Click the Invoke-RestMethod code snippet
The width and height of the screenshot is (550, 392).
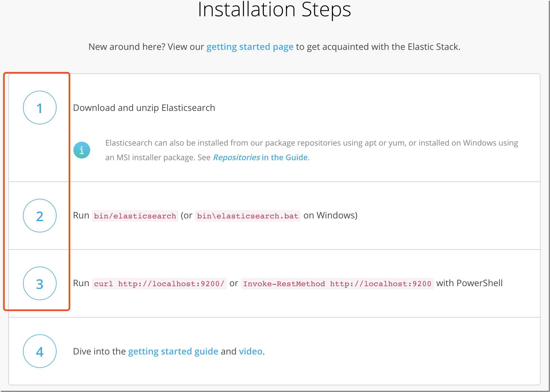337,284
